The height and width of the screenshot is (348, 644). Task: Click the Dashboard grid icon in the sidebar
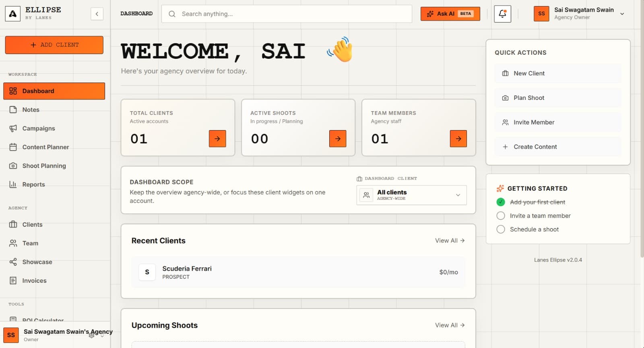pos(13,91)
